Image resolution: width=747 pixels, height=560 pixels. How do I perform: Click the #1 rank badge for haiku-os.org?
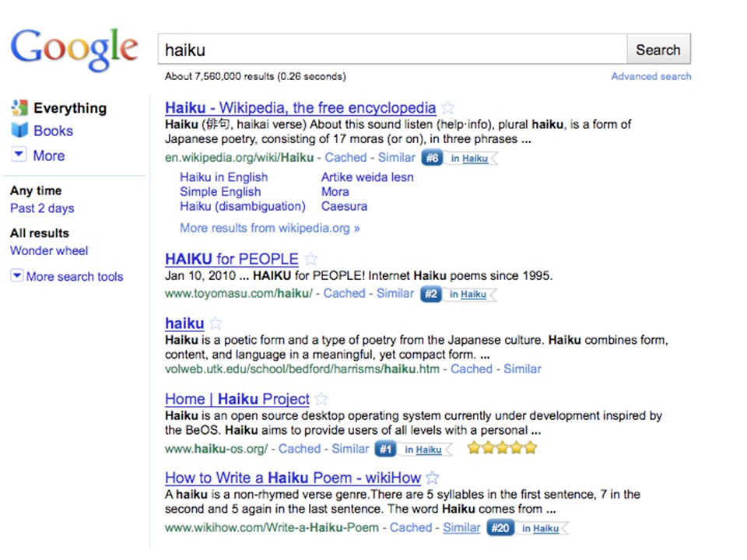click(385, 449)
